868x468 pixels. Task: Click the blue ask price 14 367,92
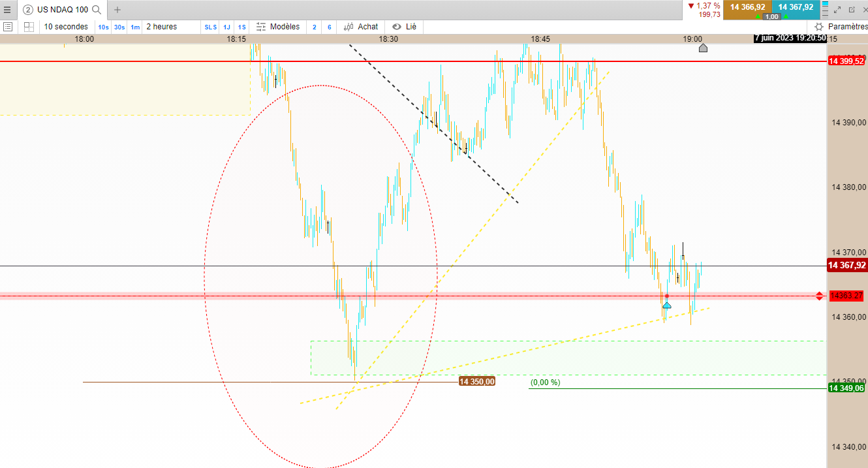796,7
